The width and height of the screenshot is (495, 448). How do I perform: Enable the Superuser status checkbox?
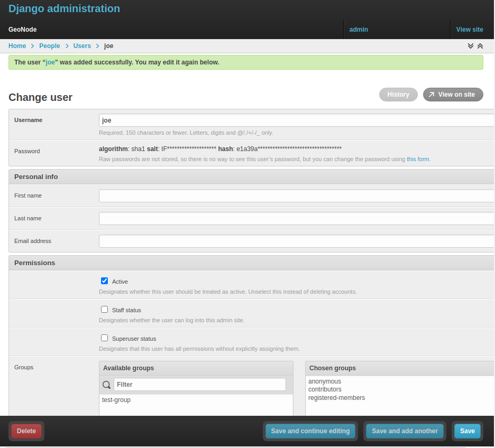click(x=104, y=338)
